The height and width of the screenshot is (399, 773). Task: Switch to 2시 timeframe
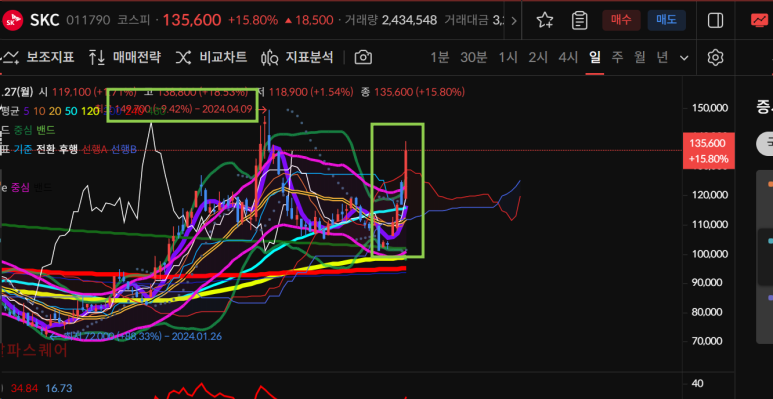point(538,58)
